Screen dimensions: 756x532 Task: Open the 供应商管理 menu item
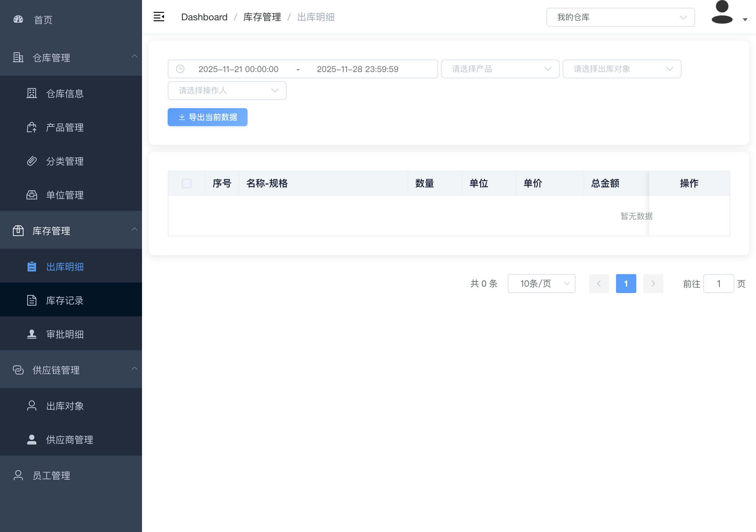(70, 440)
